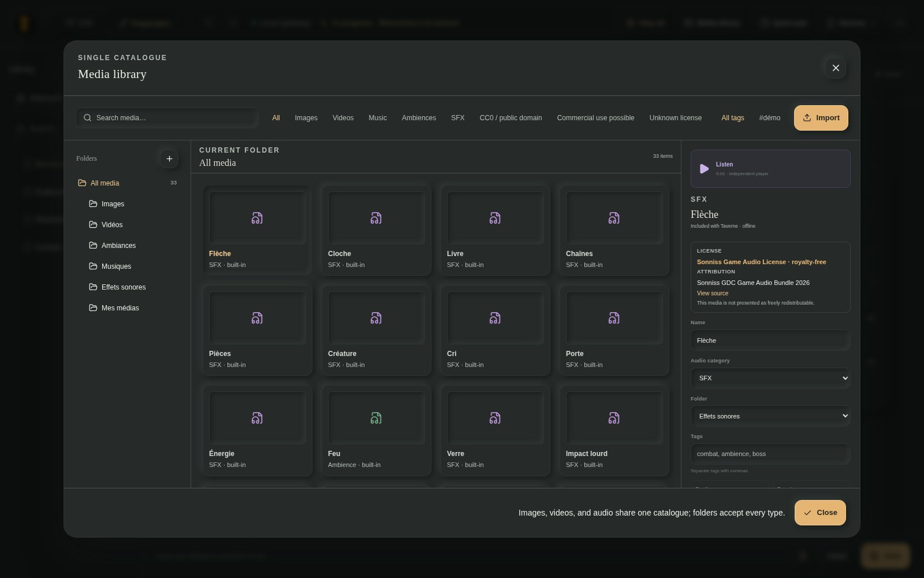Open the View source link
This screenshot has height=578, width=924.
(x=713, y=293)
